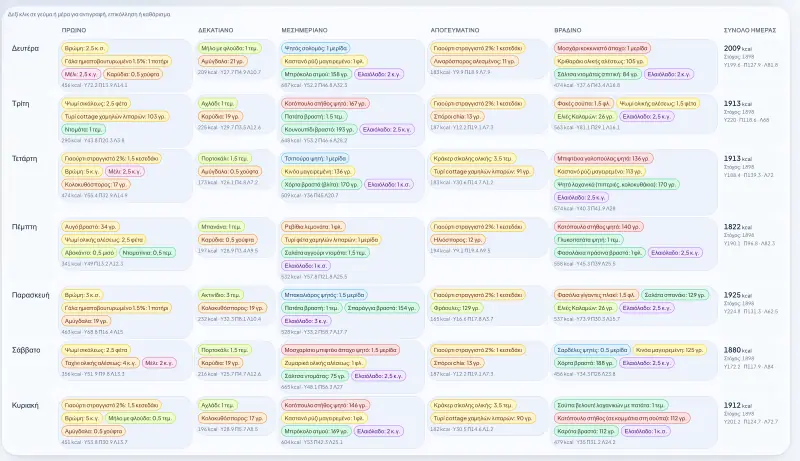Click the ΒΡΑΔΙΝΟ column header
The width and height of the screenshot is (800, 461).
[568, 30]
